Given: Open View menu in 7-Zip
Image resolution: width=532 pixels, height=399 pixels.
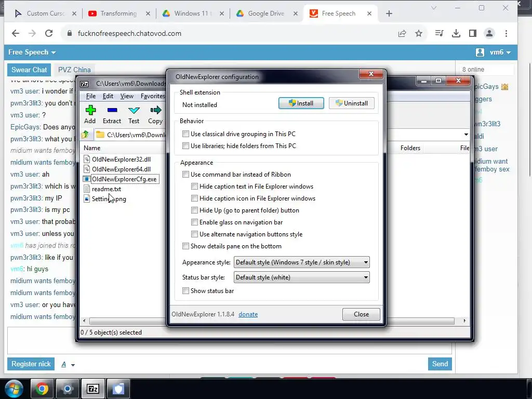Looking at the screenshot, I should [x=127, y=96].
